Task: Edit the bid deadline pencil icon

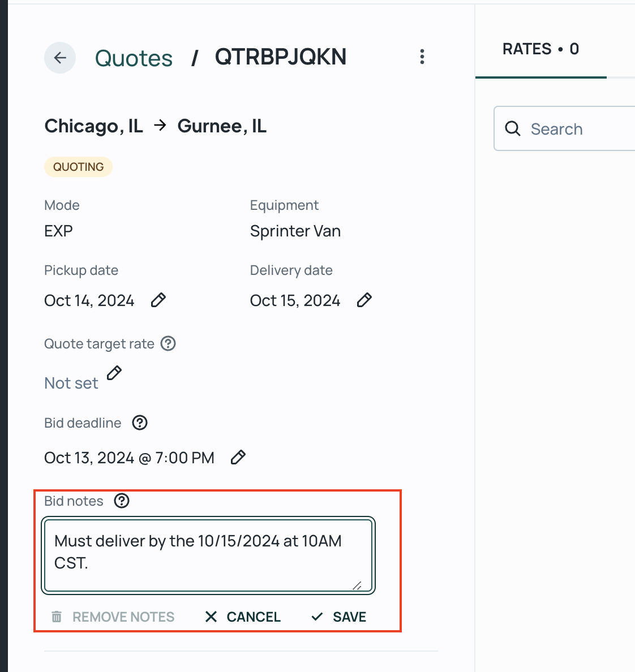Action: (238, 457)
